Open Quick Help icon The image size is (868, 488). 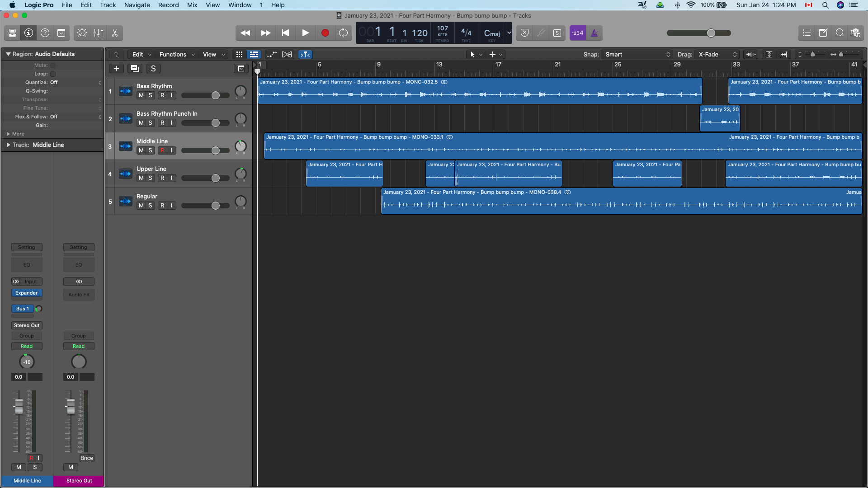45,33
